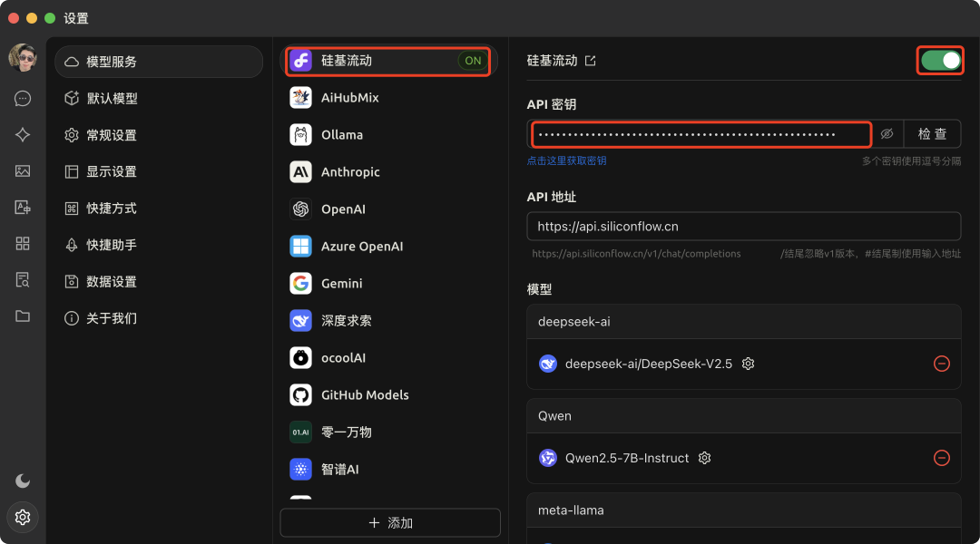Image resolution: width=980 pixels, height=544 pixels.
Task: Click the API 地址 input field
Action: (744, 226)
